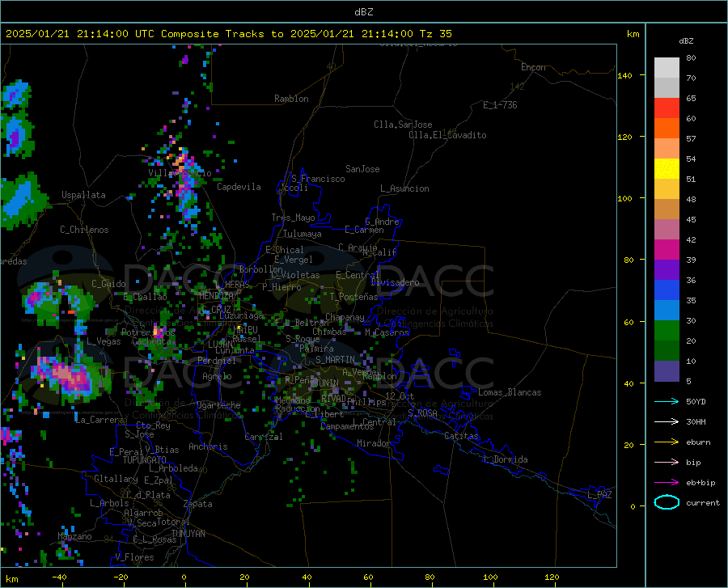Click the 51 dBZ gold swatch

pyautogui.click(x=667, y=189)
